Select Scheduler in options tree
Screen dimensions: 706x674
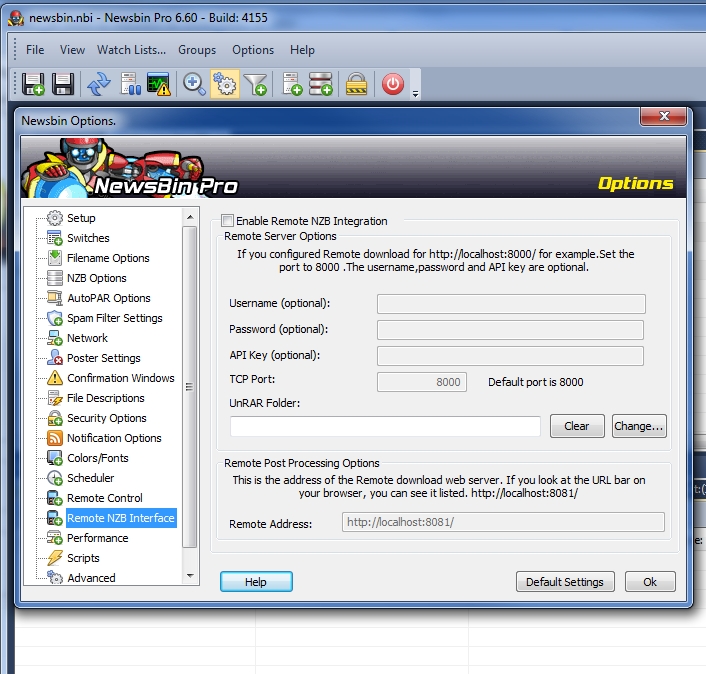click(91, 478)
